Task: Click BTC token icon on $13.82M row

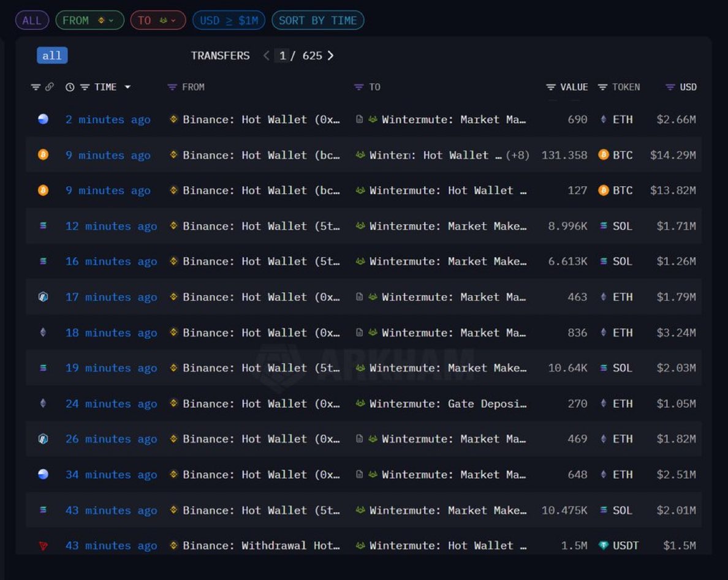Action: point(604,190)
